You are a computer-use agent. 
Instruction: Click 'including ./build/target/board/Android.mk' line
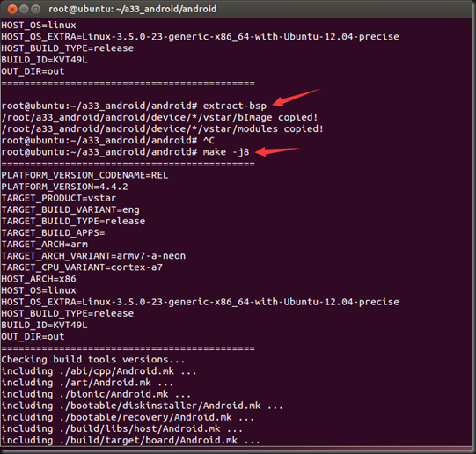[130, 440]
